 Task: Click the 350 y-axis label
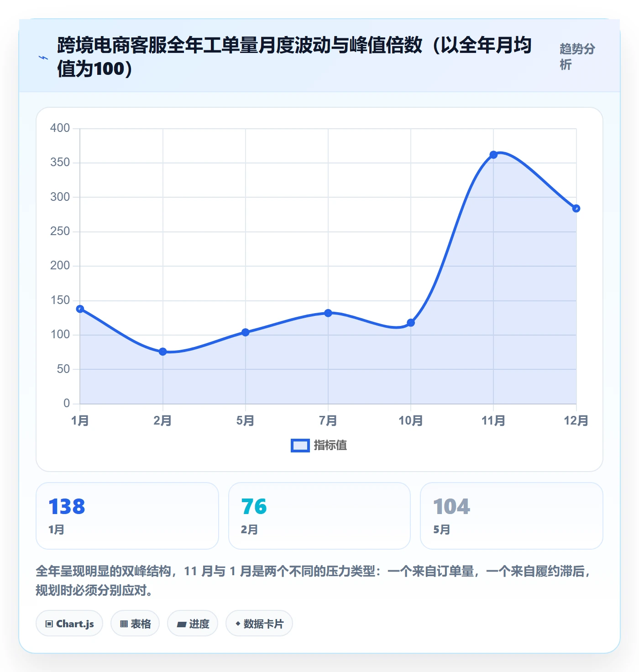[x=60, y=163]
